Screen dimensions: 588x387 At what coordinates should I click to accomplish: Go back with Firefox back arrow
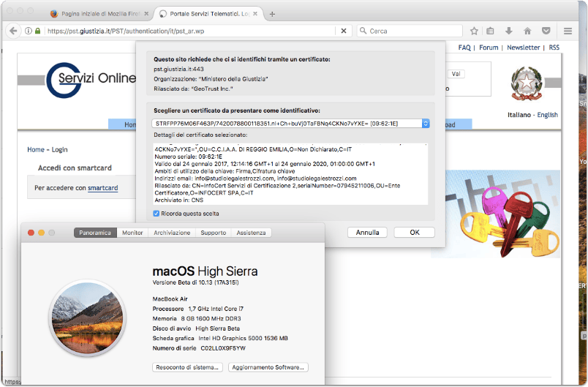[13, 31]
